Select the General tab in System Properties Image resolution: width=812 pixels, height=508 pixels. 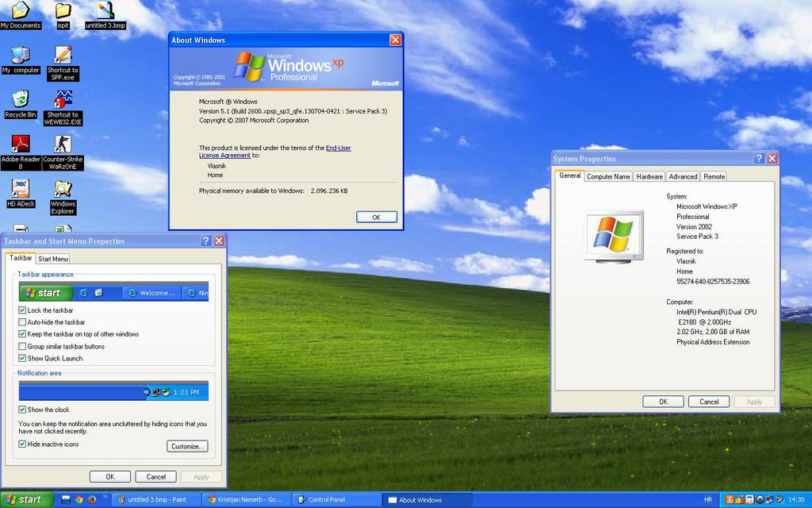[569, 175]
